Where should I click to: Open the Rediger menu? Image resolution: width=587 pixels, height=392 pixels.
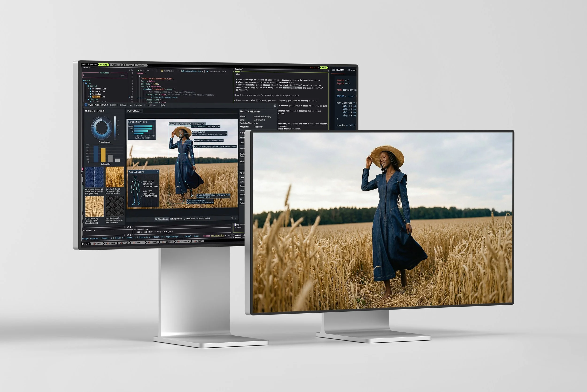coord(123,105)
